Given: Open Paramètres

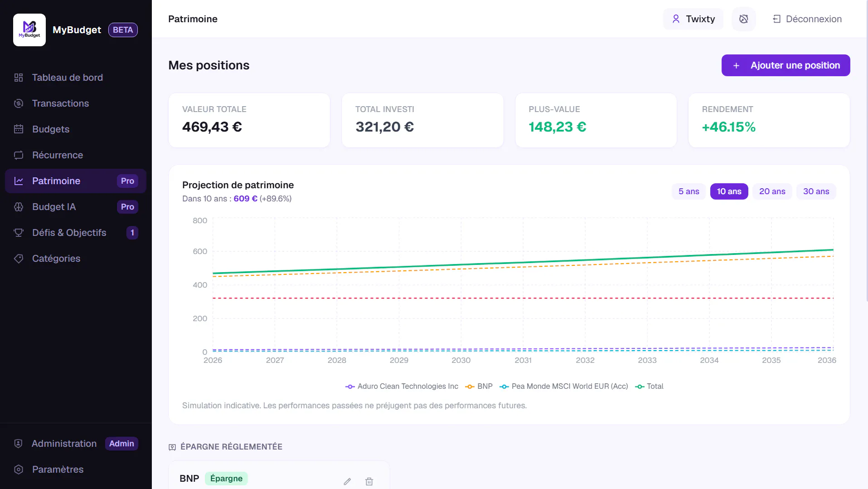Looking at the screenshot, I should click(x=76, y=469).
